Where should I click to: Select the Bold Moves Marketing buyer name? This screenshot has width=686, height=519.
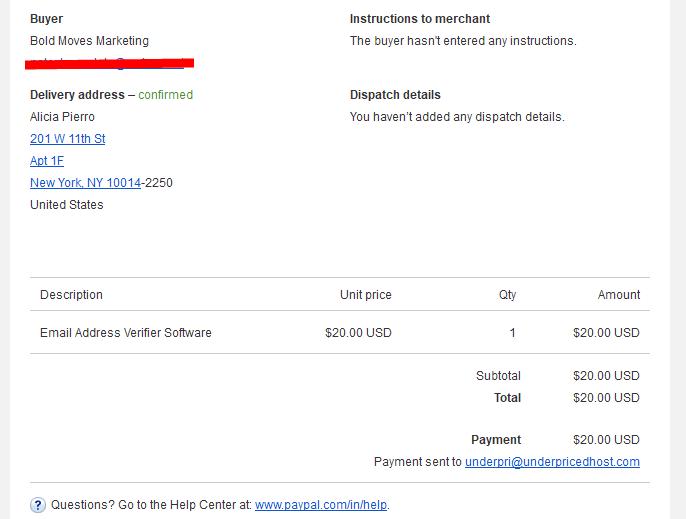click(89, 41)
